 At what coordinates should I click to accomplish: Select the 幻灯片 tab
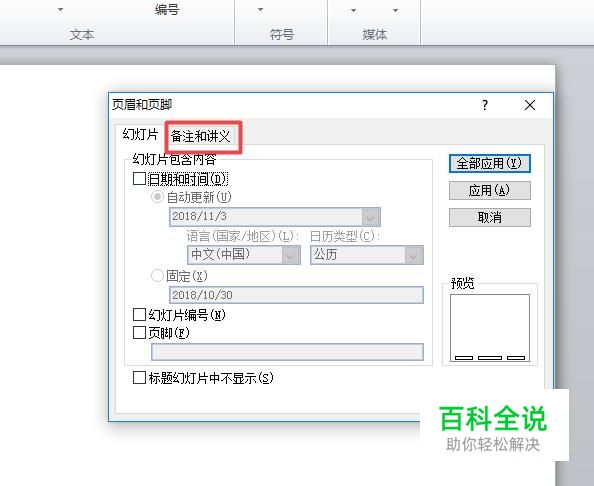pos(140,134)
